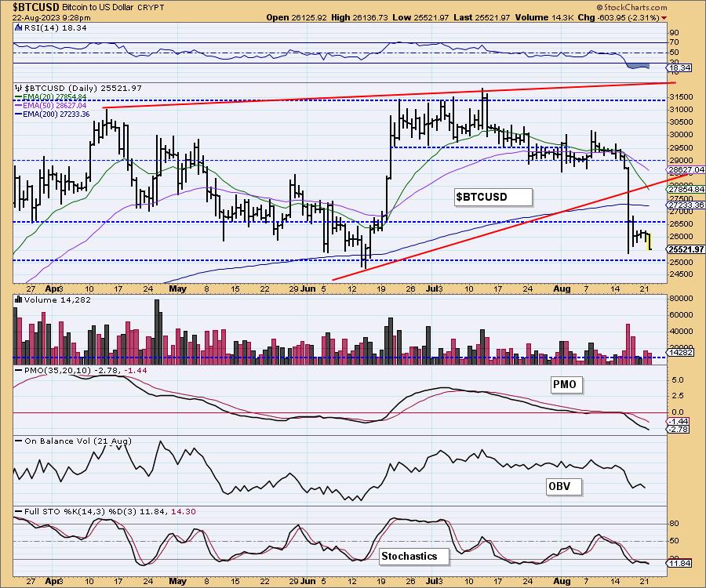
Task: Click the 27854.84 price axis tag
Action: [x=686, y=190]
